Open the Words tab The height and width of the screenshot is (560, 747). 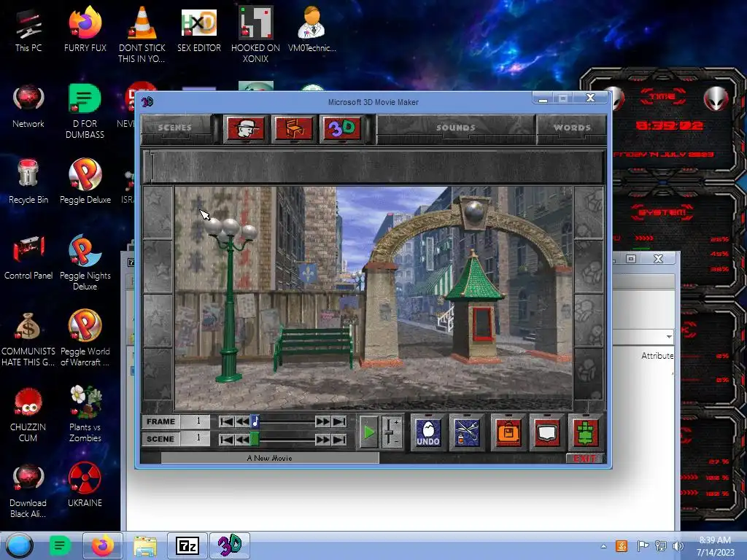tap(572, 128)
